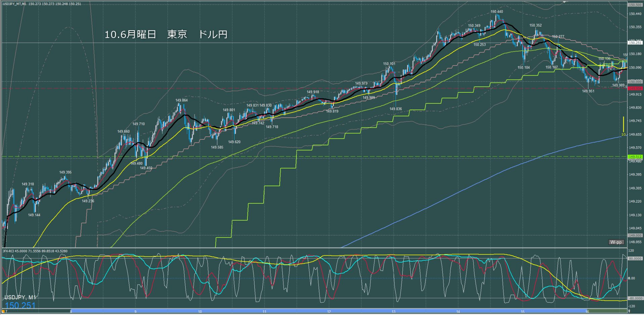The width and height of the screenshot is (644, 315).
Task: Click the orange square marker at bottom-left
Action: click(x=3, y=312)
